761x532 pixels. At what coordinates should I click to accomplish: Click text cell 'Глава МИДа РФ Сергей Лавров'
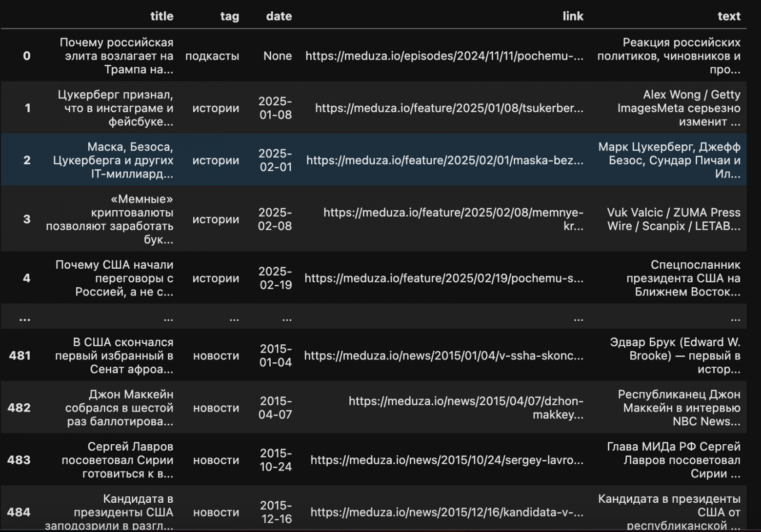674,460
